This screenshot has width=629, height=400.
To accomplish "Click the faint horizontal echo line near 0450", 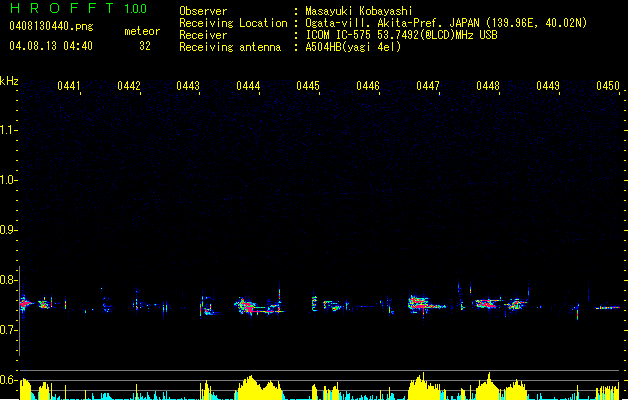I will (608, 308).
